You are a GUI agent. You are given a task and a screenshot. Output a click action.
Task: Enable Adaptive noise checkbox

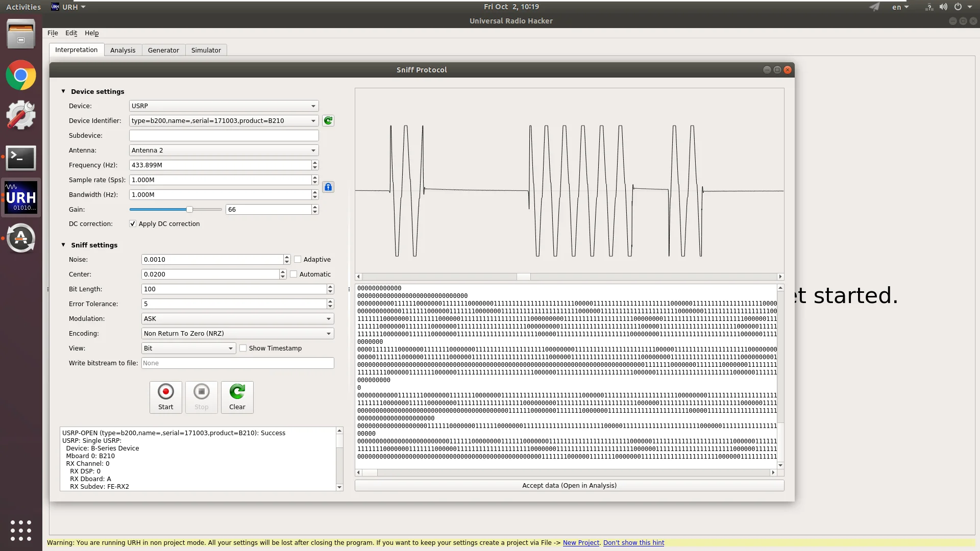click(298, 260)
